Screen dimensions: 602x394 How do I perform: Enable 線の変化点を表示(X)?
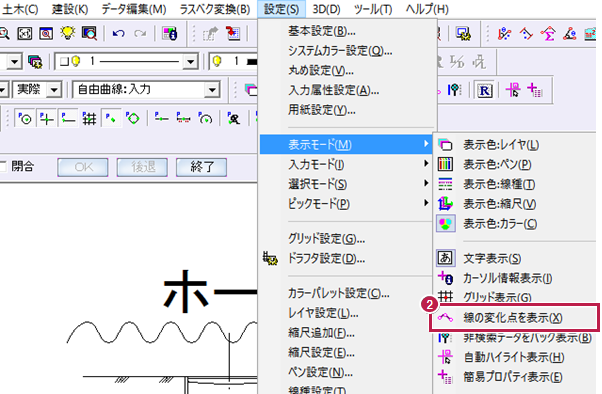514,318
